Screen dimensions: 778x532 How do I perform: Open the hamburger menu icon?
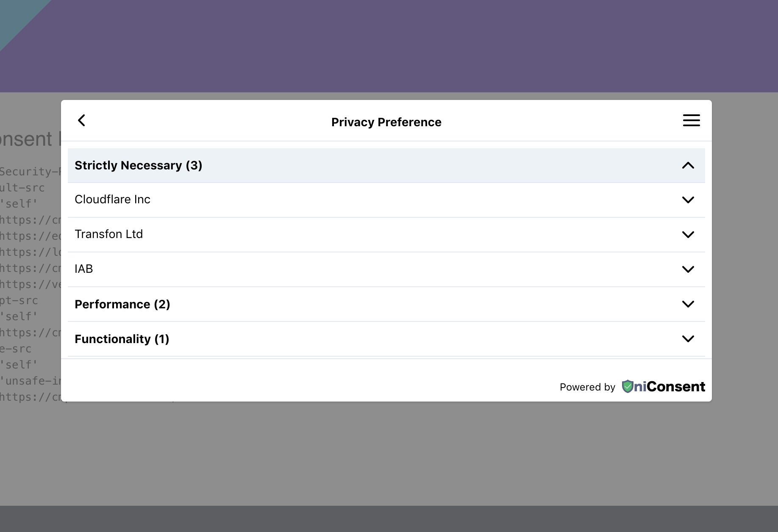tap(691, 120)
